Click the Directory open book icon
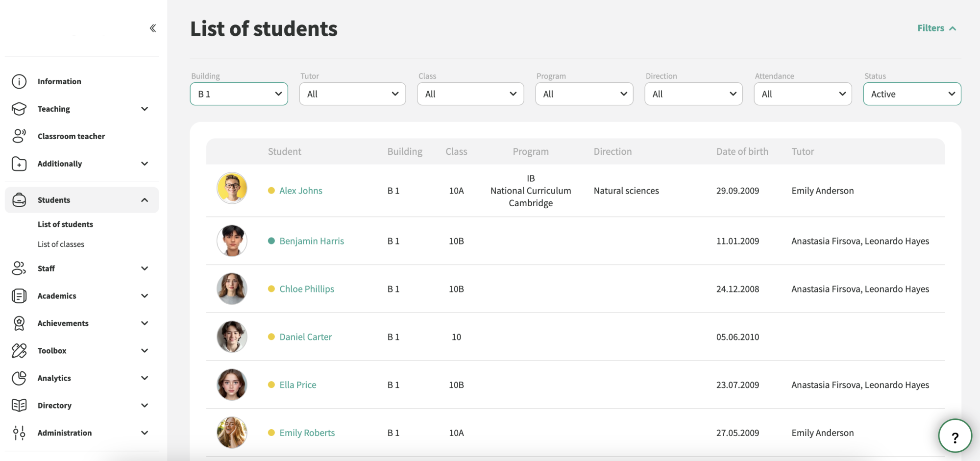The width and height of the screenshot is (980, 461). coord(19,406)
